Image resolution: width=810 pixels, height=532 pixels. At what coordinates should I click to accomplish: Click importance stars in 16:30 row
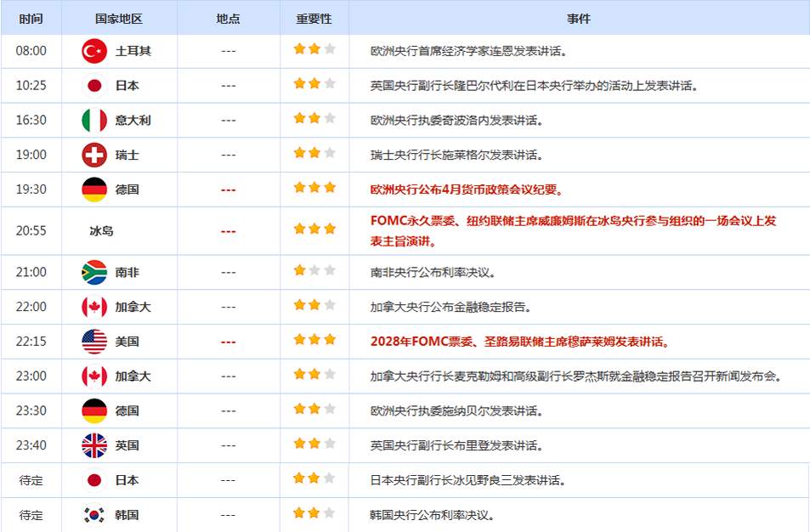314,118
